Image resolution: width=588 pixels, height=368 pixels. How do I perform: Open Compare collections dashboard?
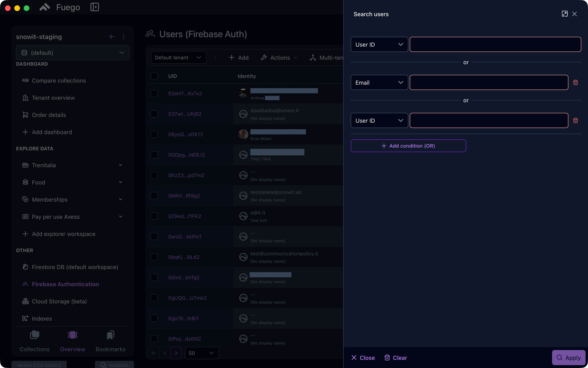(x=59, y=81)
